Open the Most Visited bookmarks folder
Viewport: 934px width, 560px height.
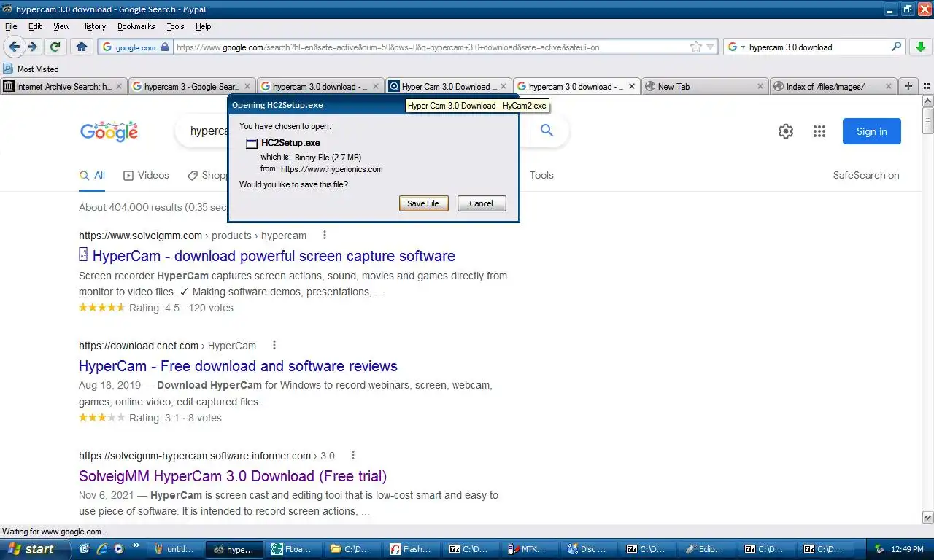31,69
